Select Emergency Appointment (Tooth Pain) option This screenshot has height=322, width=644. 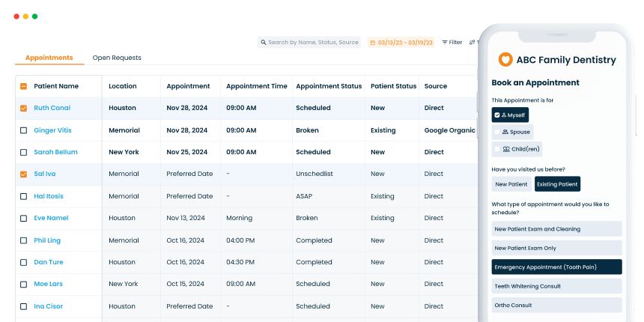click(x=556, y=267)
